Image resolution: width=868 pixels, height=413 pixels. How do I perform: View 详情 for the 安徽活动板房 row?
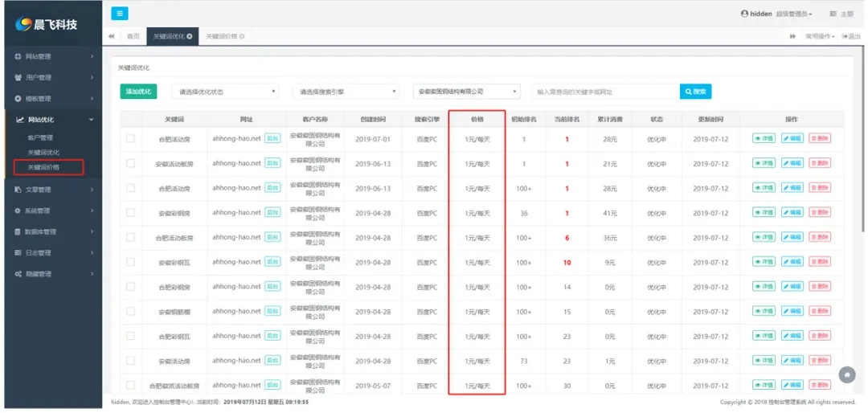tap(764, 163)
